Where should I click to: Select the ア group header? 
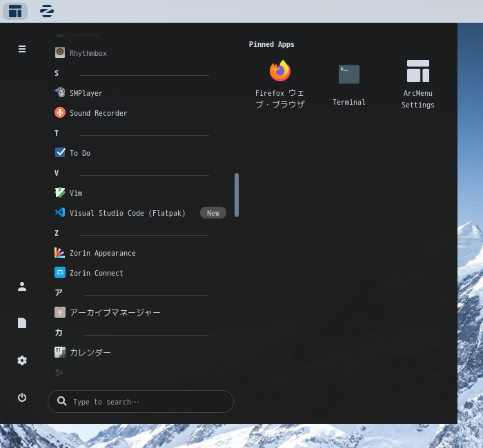click(x=59, y=293)
